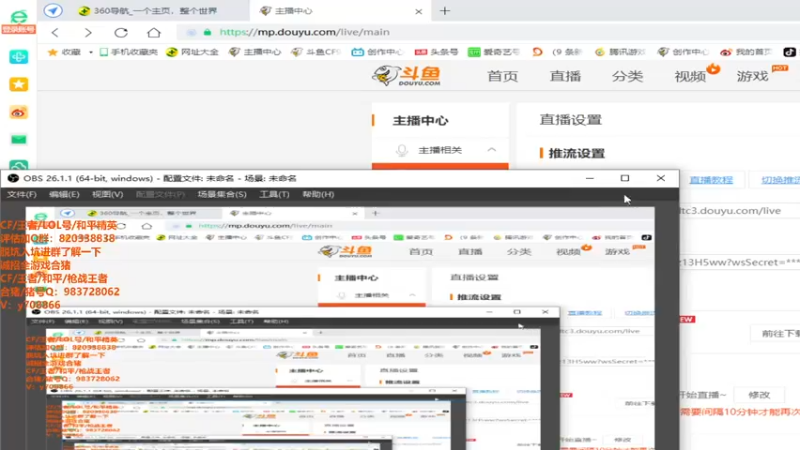This screenshot has width=800, height=450.
Task: Open the Weibo 我的首页 bookmark
Action: [746, 52]
